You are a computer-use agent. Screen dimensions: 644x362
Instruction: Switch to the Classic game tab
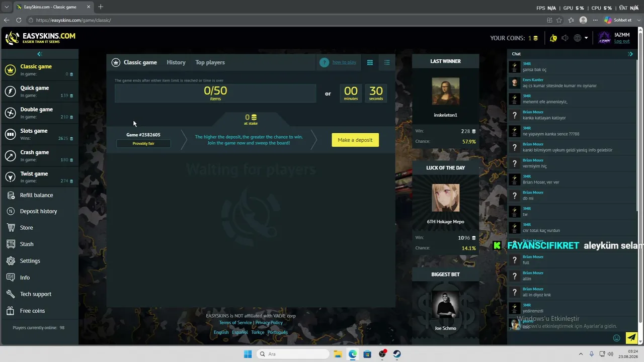[140, 62]
